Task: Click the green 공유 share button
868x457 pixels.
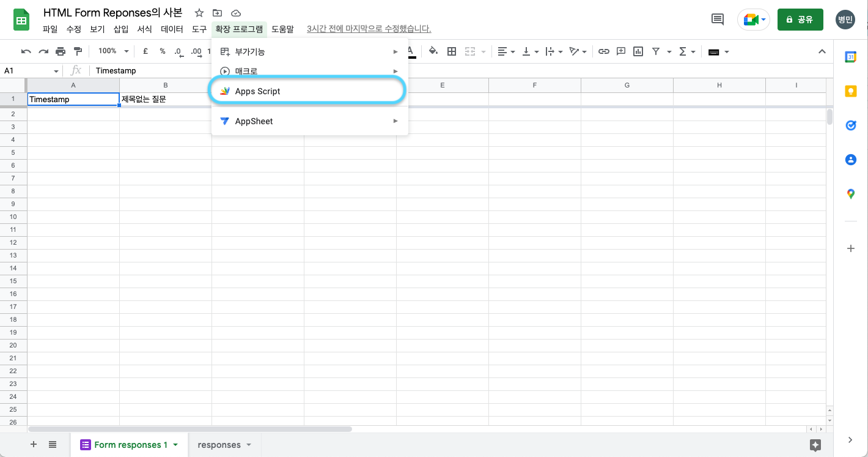Action: (800, 20)
